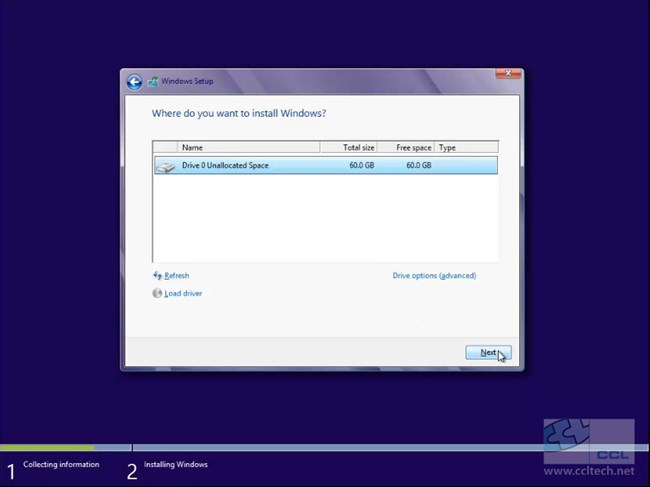Click the Load driver disc icon
650x487 pixels.
tap(157, 293)
